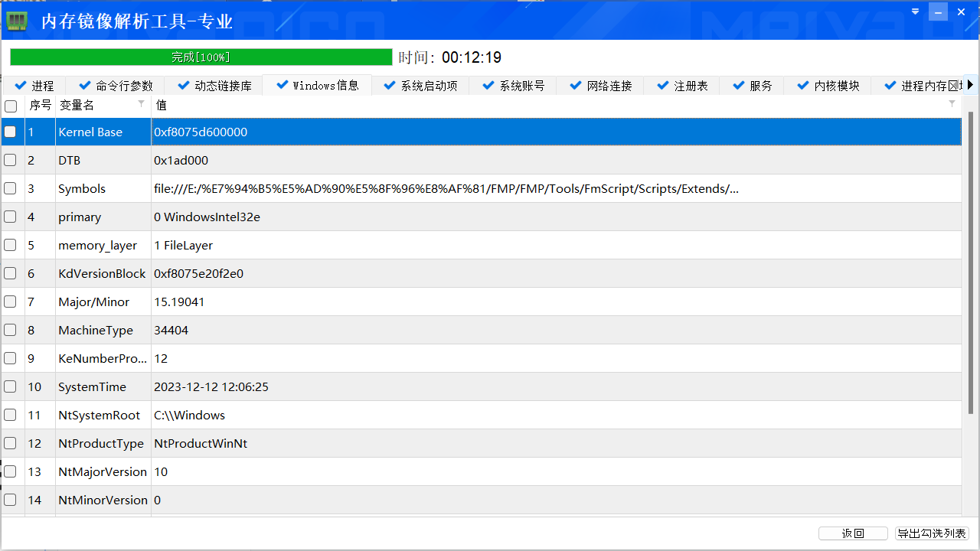Viewport: 980px width, 551px height.
Task: Select the Kernel Base variable name cell
Action: (103, 132)
